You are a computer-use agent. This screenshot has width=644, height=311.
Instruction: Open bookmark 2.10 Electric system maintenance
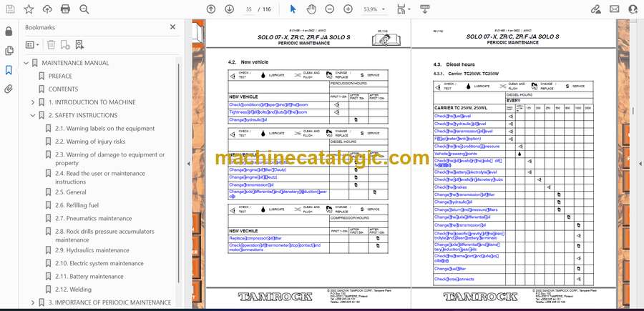(x=99, y=263)
